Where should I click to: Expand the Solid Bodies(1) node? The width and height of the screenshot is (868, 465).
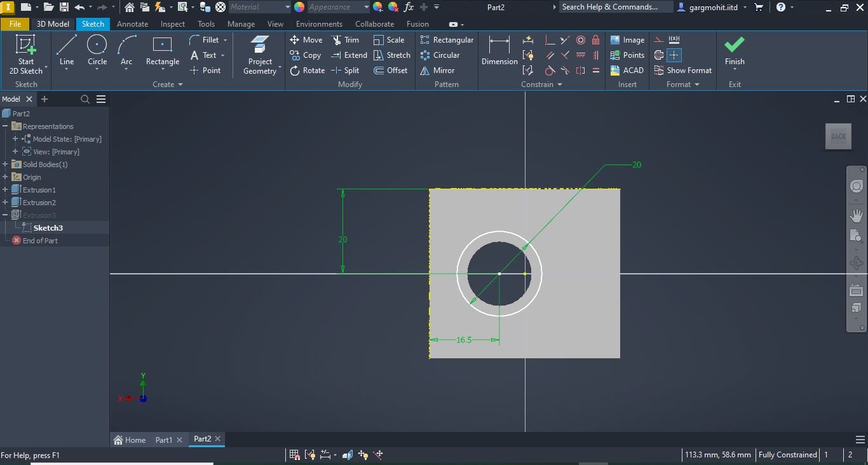[x=5, y=165]
